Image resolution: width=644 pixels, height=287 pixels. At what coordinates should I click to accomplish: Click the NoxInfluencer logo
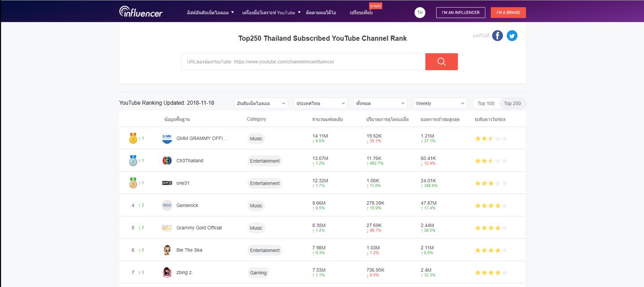[140, 12]
